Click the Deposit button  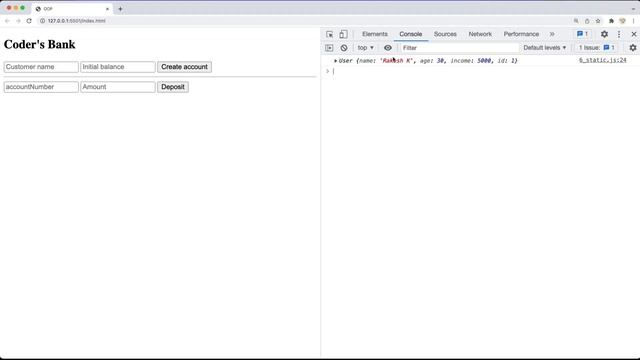173,87
